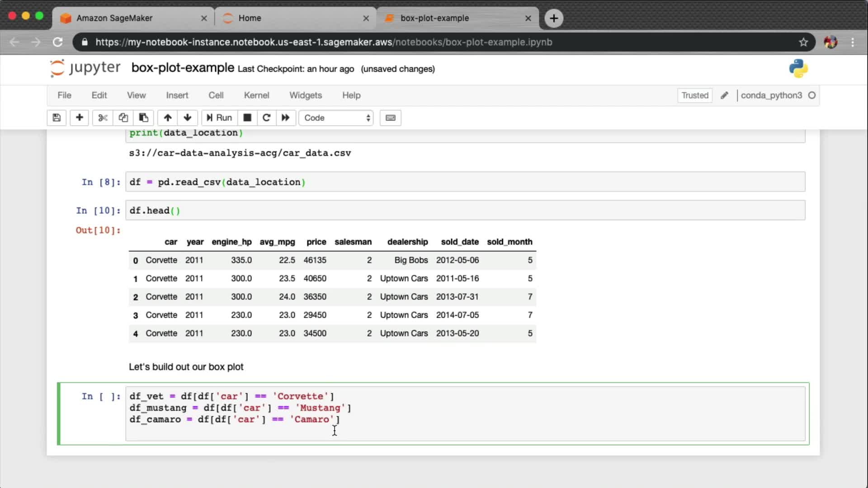Insert cell below with plus icon
The width and height of the screenshot is (868, 488).
pyautogui.click(x=79, y=118)
